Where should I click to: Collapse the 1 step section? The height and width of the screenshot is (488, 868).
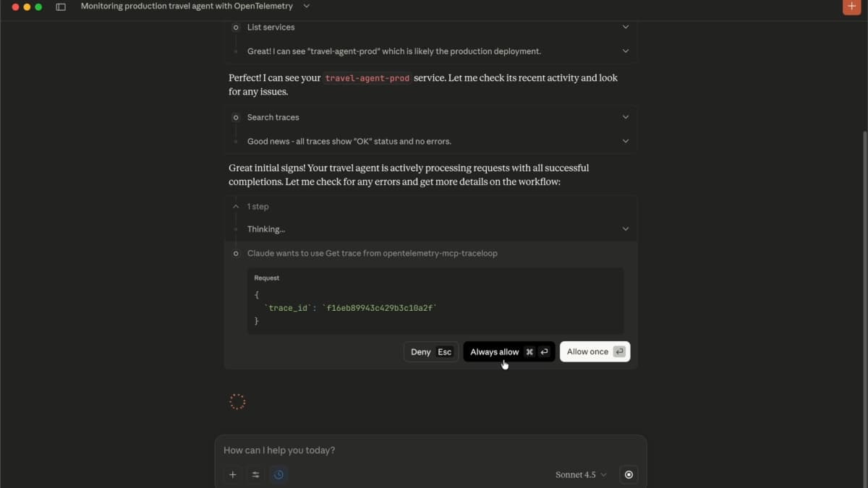(236, 206)
